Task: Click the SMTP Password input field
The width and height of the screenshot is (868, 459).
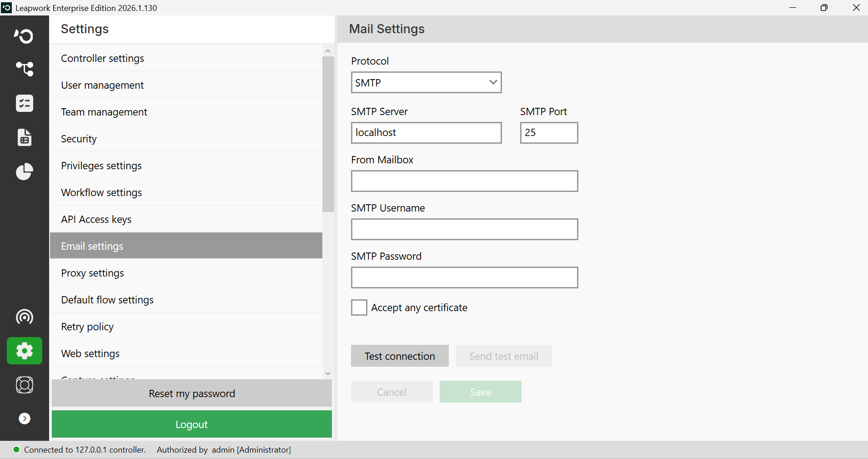Action: (x=464, y=277)
